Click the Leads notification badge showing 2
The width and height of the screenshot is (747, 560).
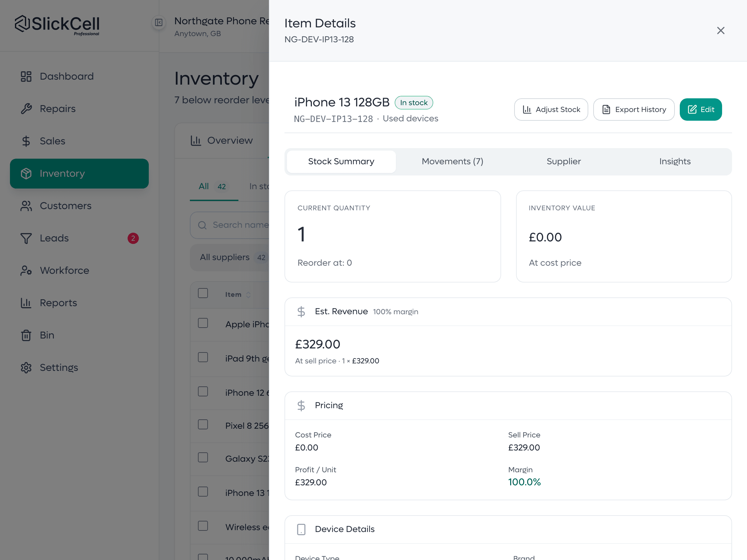133,238
